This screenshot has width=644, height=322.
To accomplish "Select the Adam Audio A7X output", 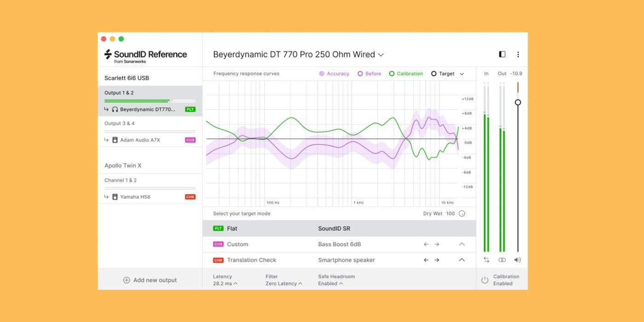I will coord(140,140).
